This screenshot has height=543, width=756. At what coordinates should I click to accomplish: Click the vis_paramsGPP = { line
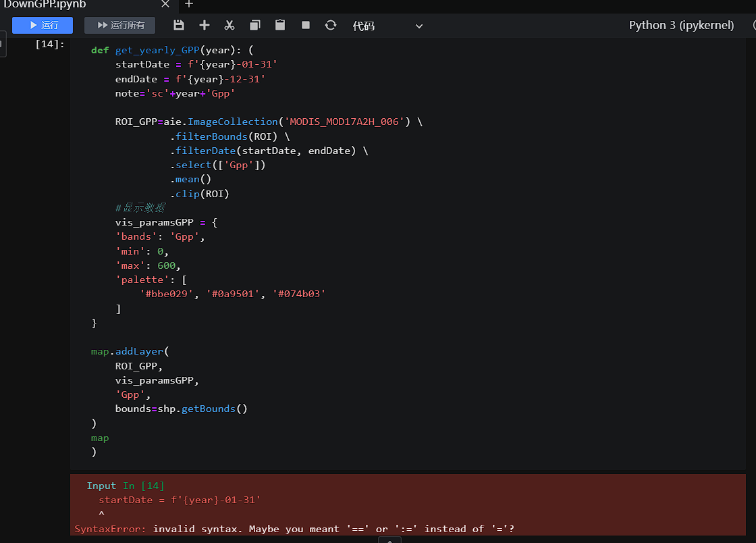(x=166, y=222)
